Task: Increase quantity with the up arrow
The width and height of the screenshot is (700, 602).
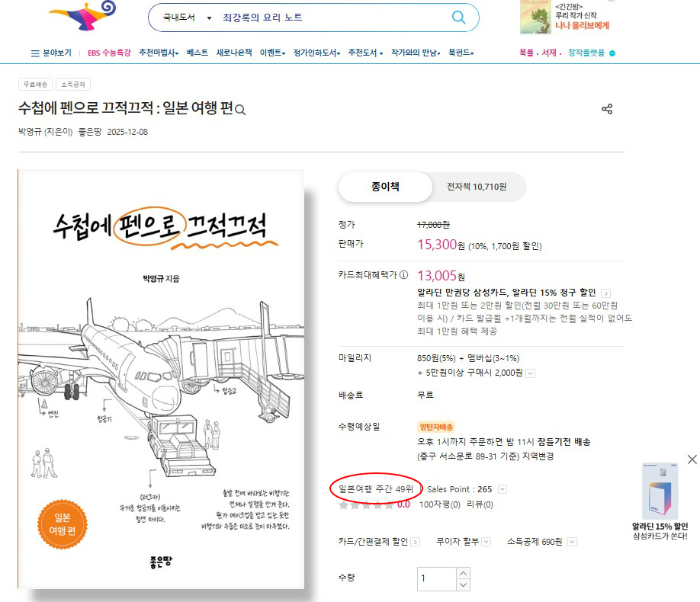Action: click(462, 572)
